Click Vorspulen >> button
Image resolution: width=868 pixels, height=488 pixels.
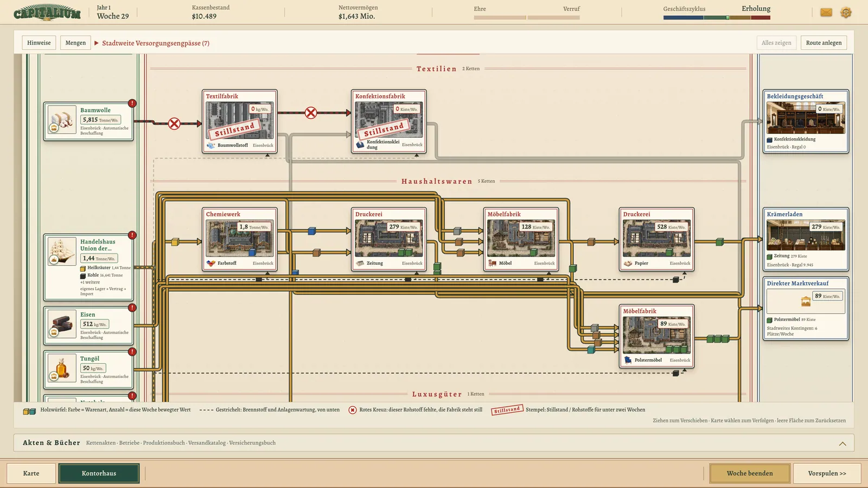click(x=827, y=473)
